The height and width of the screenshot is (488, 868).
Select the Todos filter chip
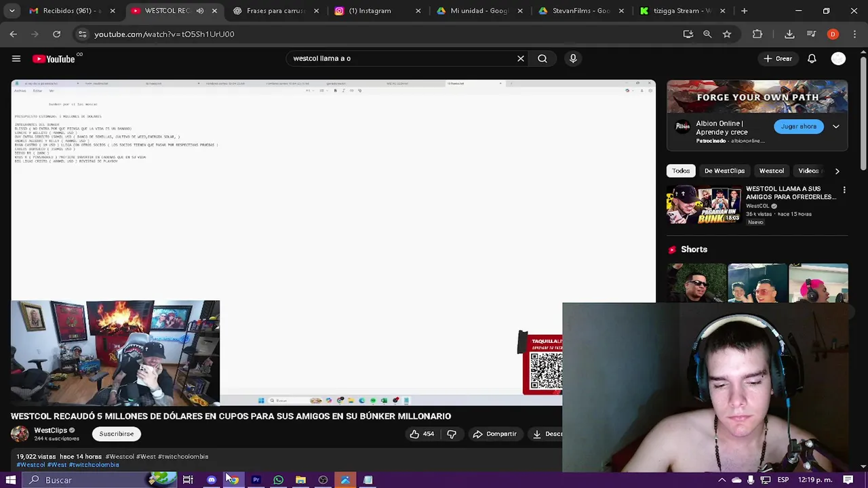681,171
